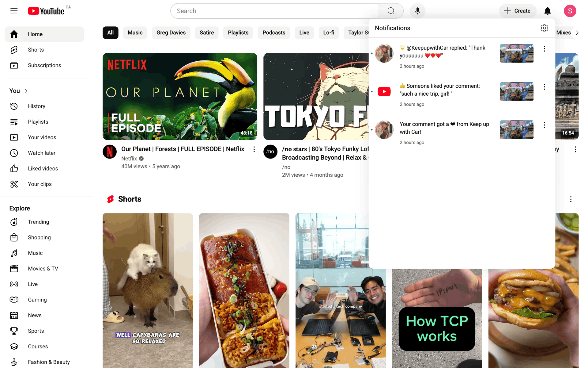Select the Lo-fi filter chip
Screen dimensions: 588x368
pyautogui.click(x=329, y=33)
